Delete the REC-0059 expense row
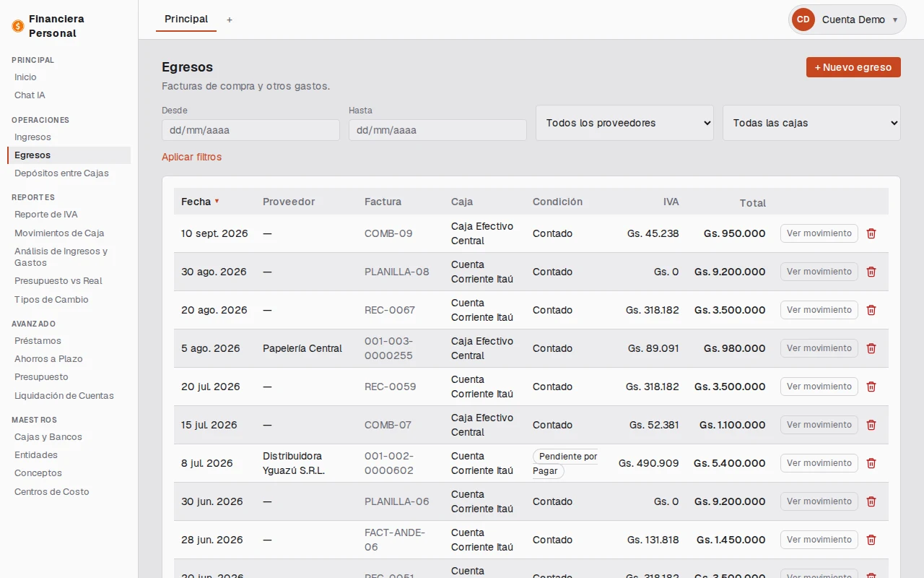The image size is (924, 578). click(871, 387)
